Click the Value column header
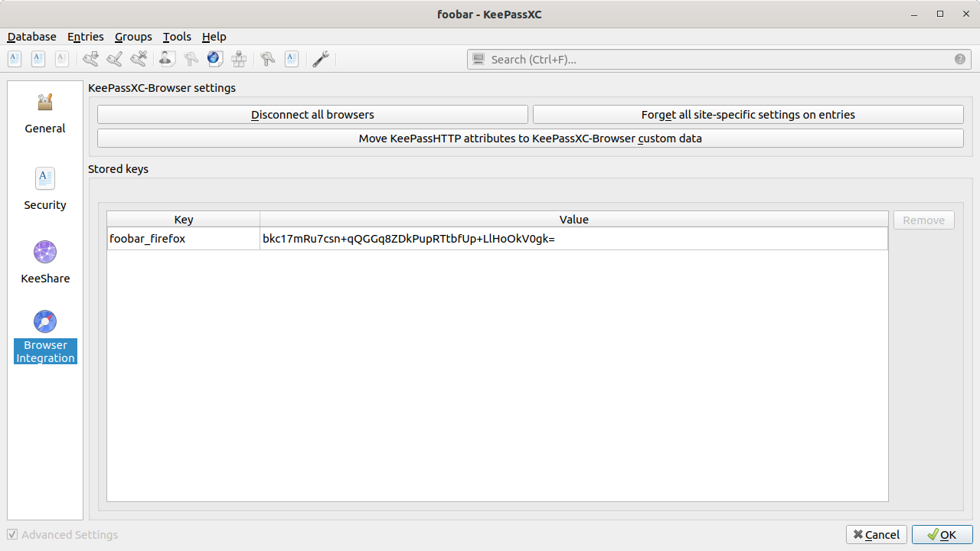 tap(573, 220)
